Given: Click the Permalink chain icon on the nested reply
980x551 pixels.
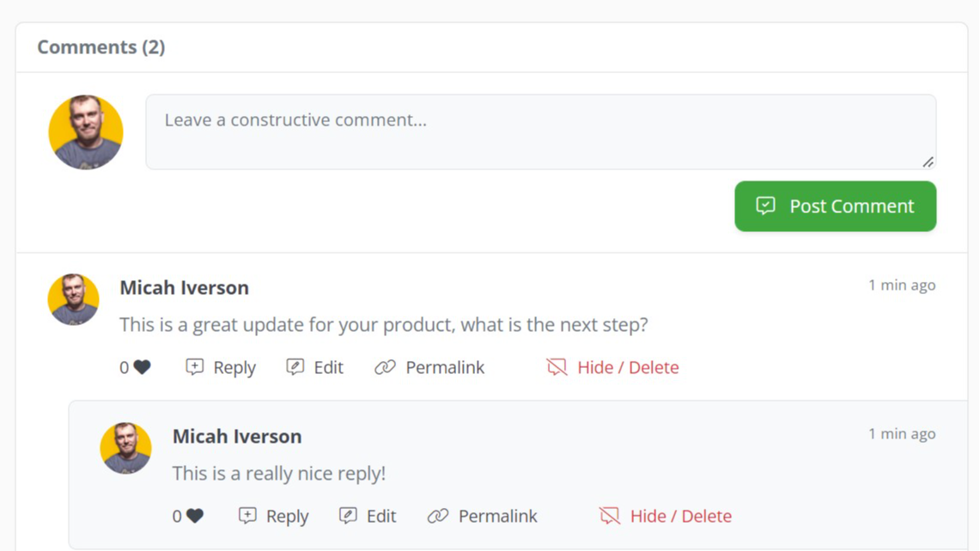Looking at the screenshot, I should coord(438,516).
